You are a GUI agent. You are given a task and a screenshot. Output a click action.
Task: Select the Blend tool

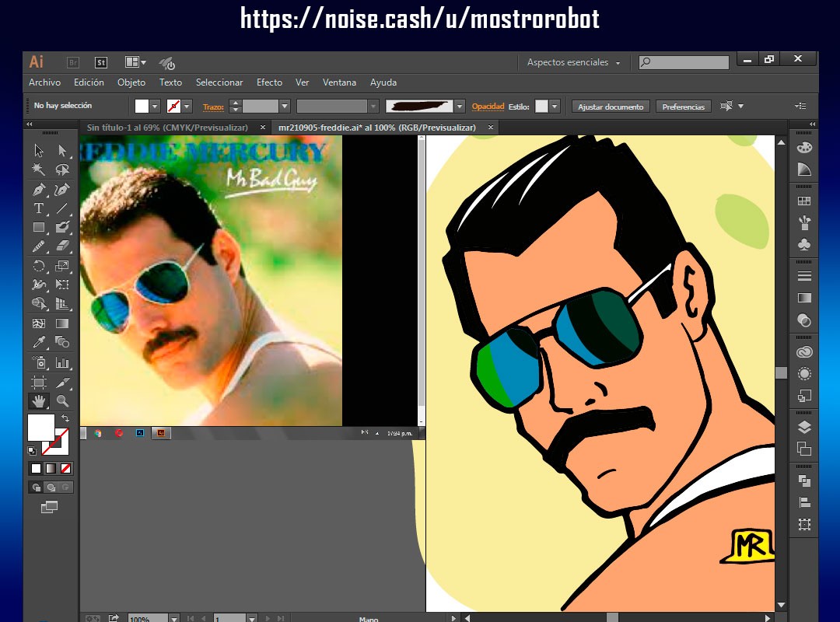point(62,342)
